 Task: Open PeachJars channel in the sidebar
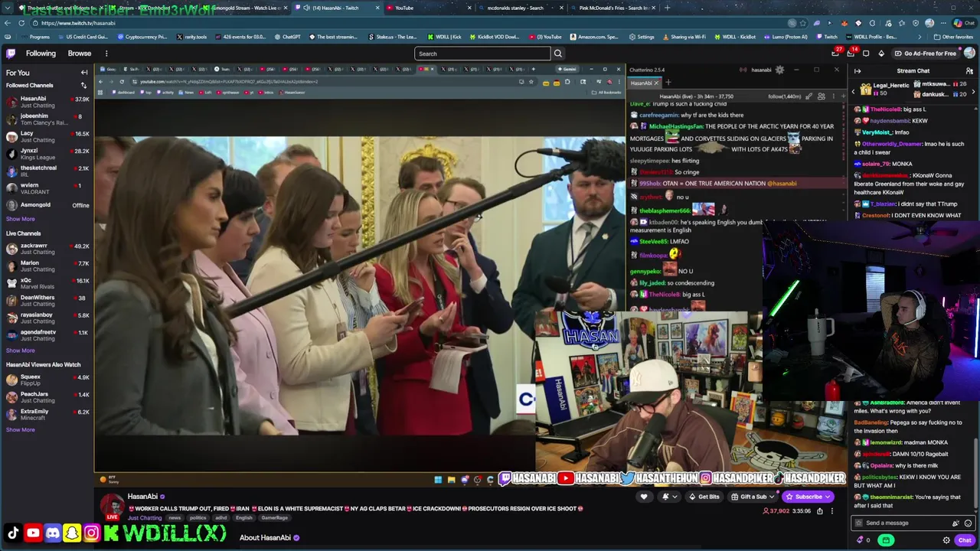(47, 397)
